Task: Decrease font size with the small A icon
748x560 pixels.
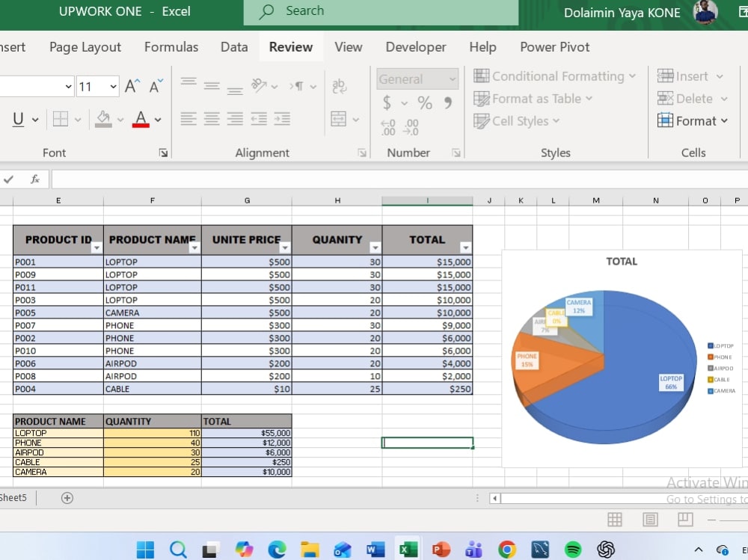Action: [x=156, y=86]
